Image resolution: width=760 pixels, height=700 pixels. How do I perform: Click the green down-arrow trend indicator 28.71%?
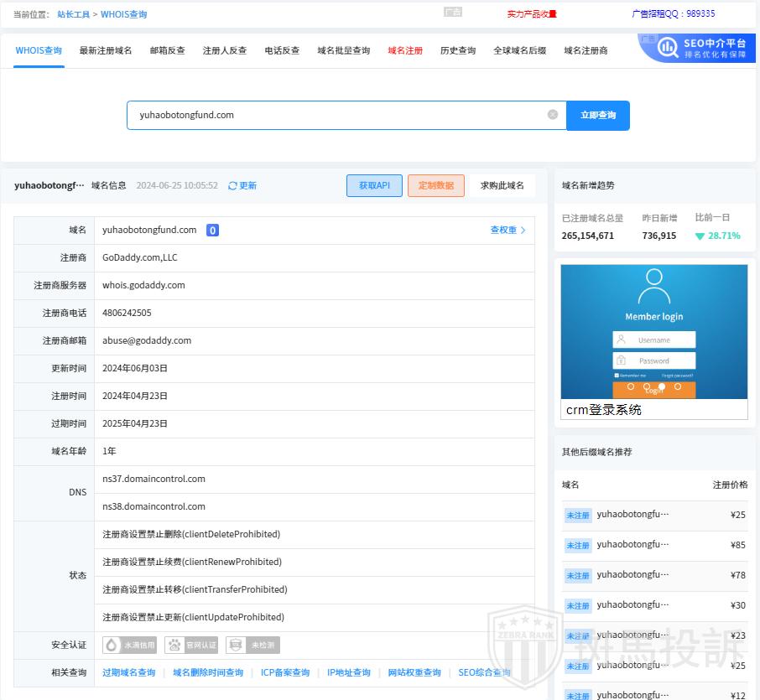700,236
